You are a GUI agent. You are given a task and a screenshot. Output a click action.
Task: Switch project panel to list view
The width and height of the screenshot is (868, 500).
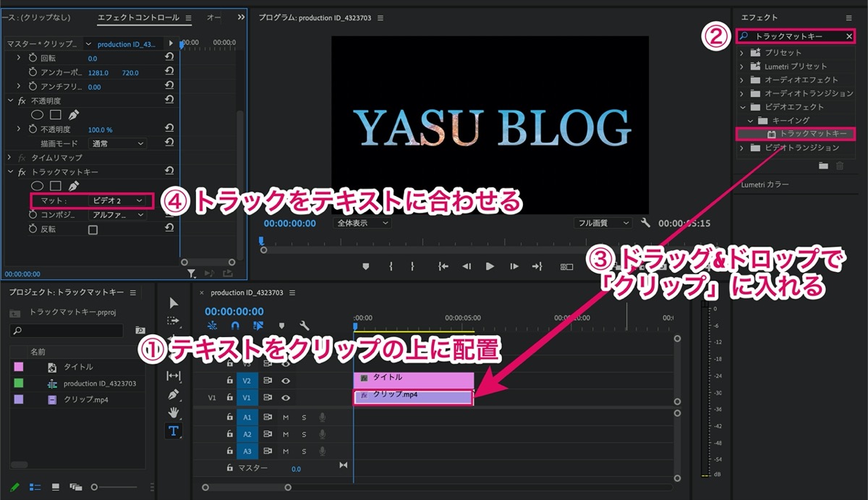click(35, 488)
